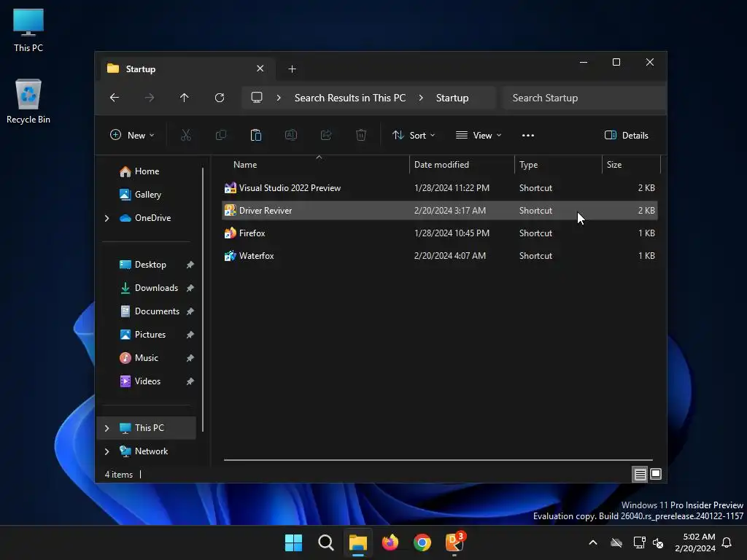The width and height of the screenshot is (747, 560).
Task: Select the Driver Reviver shortcut icon
Action: tap(230, 210)
